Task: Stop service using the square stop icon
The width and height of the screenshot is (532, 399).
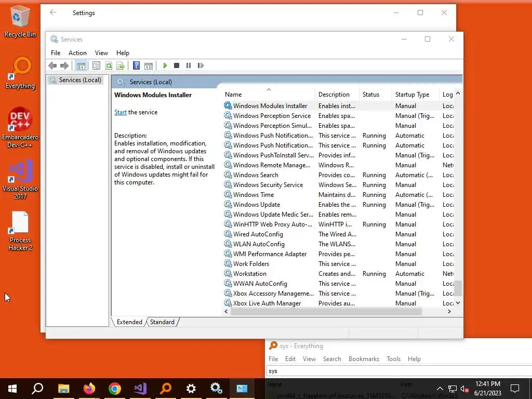Action: pos(177,65)
